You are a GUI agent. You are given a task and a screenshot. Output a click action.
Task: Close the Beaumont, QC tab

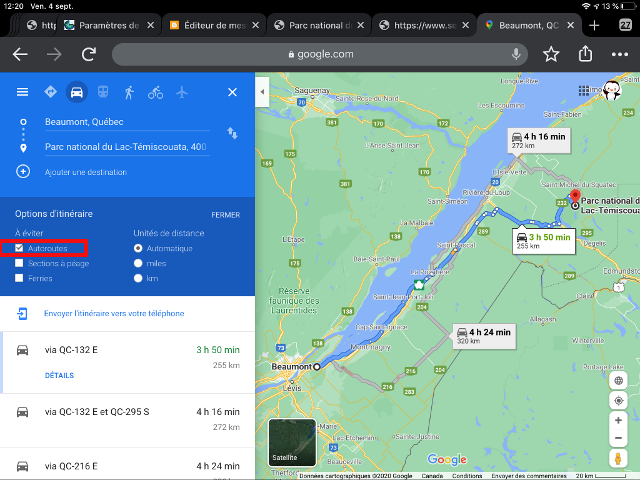(571, 25)
